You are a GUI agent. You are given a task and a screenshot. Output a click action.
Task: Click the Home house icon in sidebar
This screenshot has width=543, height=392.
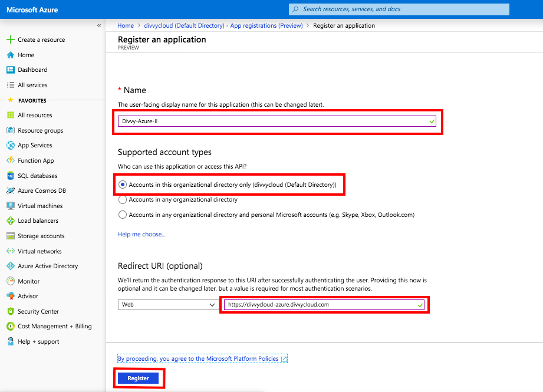tap(11, 55)
